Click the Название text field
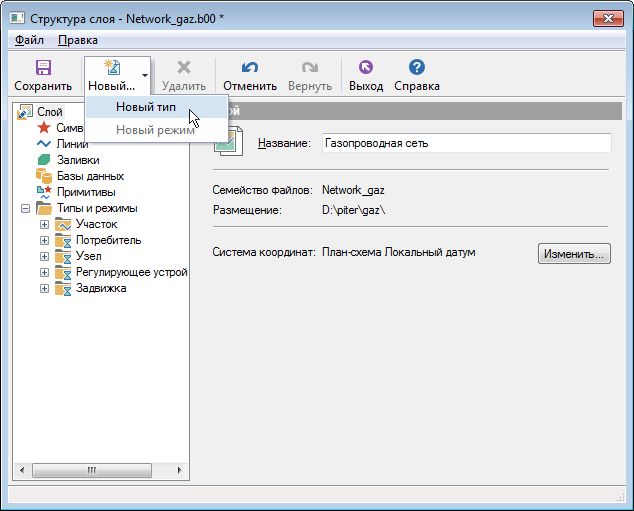This screenshot has width=634, height=511. 465,143
